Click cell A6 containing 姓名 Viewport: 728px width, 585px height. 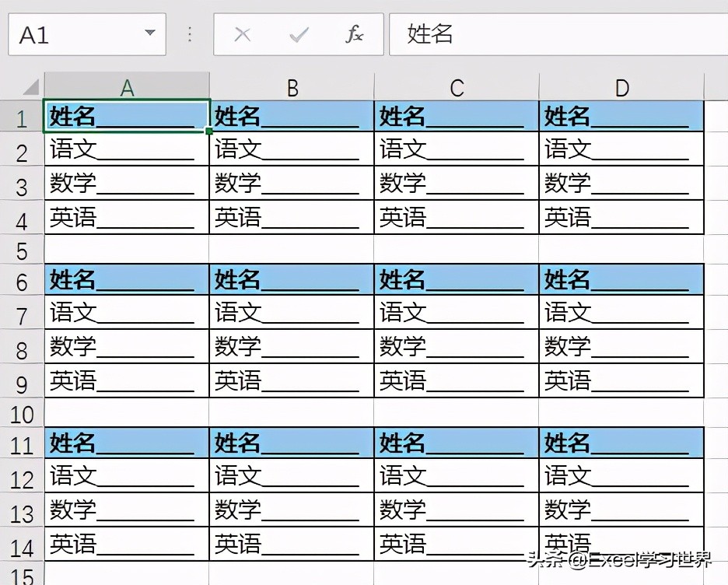[x=127, y=279]
